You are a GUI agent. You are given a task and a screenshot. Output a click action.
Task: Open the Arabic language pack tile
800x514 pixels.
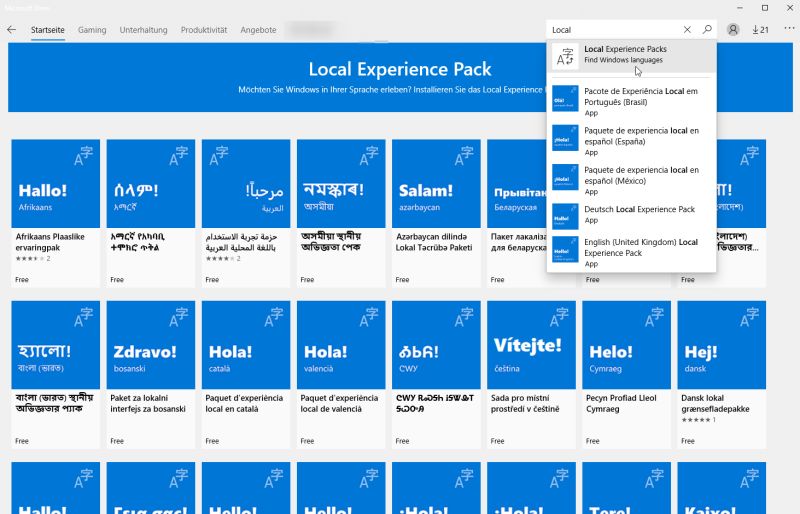tap(246, 184)
